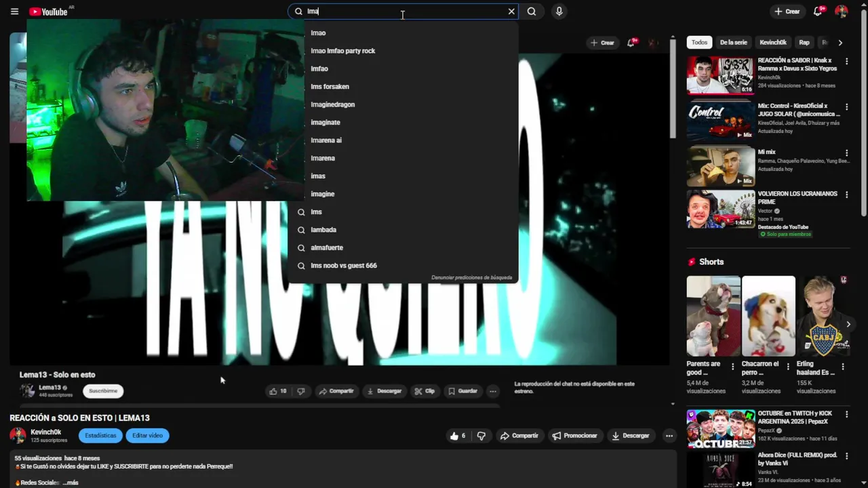Open options for 'REACCIÓN a SABOR' video
868x488 pixels.
[846, 62]
